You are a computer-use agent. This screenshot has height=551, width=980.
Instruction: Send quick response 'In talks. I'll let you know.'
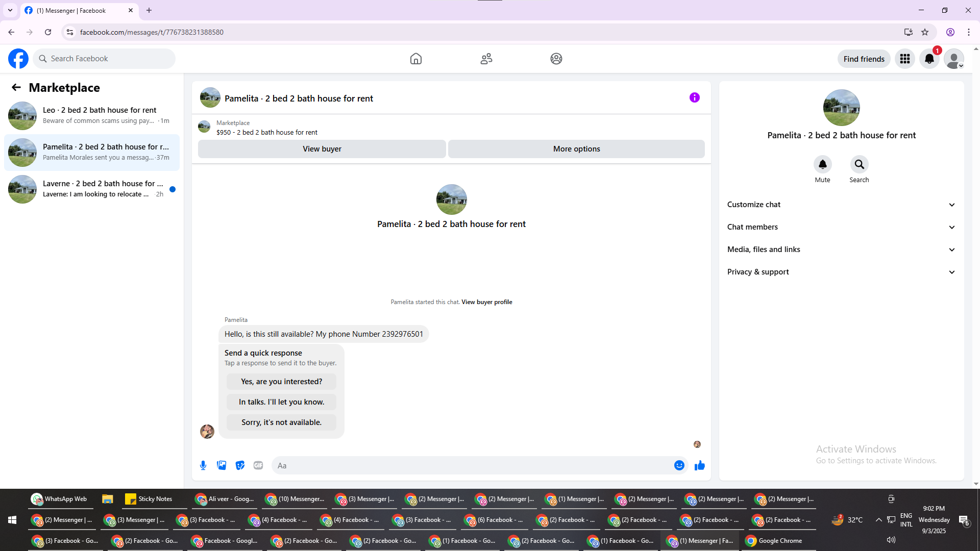(282, 402)
